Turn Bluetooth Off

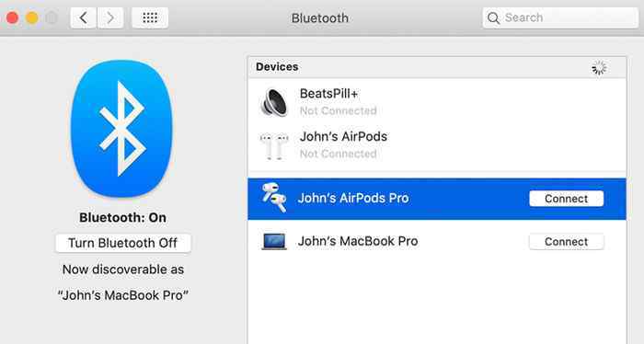[122, 243]
